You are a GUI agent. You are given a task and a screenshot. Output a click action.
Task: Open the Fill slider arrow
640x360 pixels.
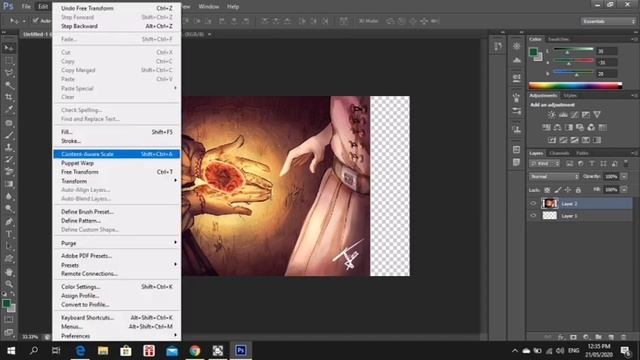[624, 190]
